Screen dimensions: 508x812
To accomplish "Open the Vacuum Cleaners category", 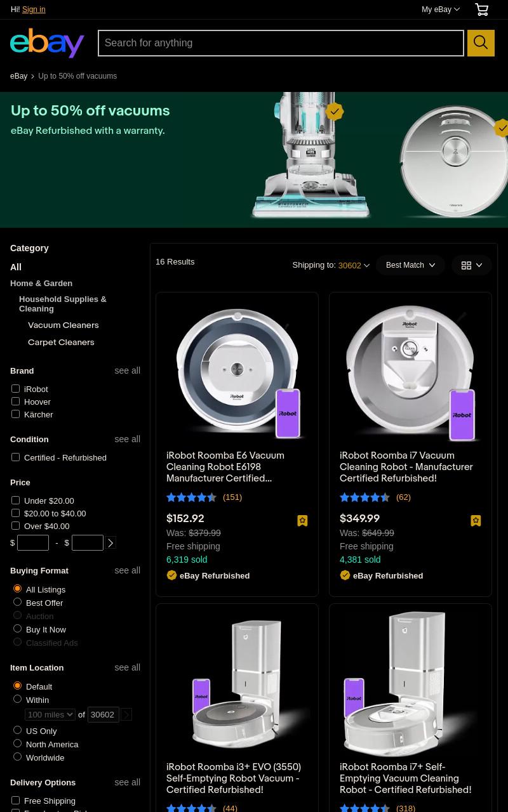I will [x=63, y=325].
